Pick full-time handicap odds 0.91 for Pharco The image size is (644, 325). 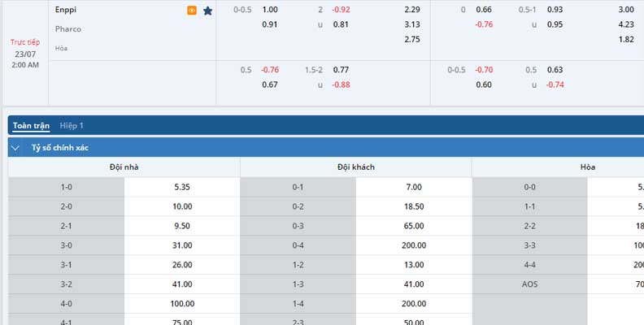[270, 24]
